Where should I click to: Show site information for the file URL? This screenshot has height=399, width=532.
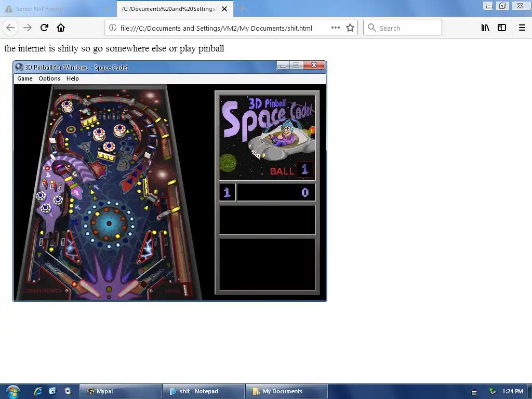point(113,28)
